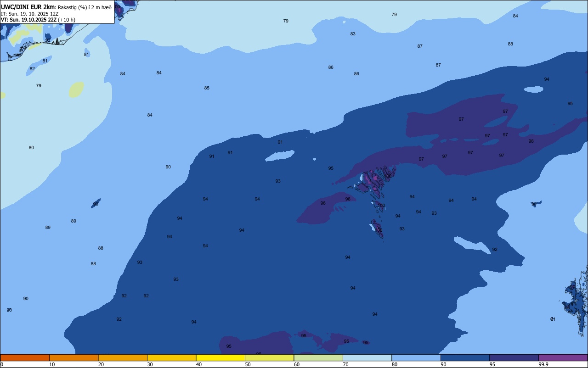Select the "Rakastig (%) í 2 m hæð" label

point(85,7)
